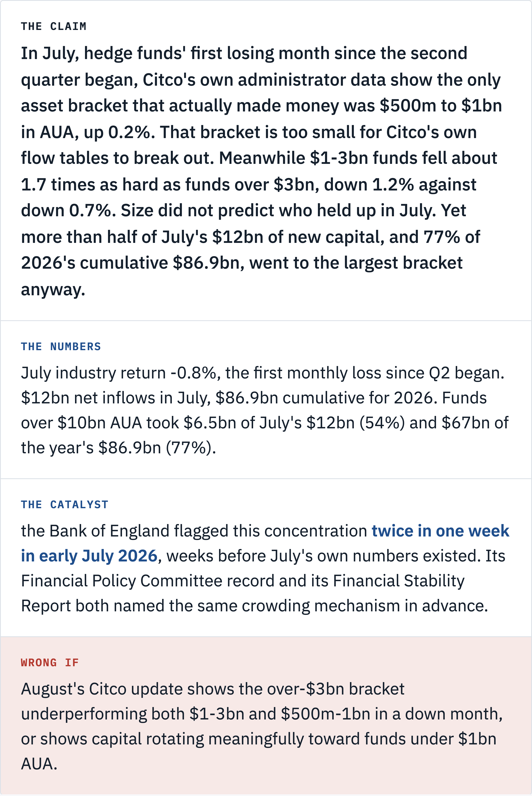This screenshot has width=532, height=796.
Task: Click the "$500m to $1bn" text in claim
Action: [441, 106]
